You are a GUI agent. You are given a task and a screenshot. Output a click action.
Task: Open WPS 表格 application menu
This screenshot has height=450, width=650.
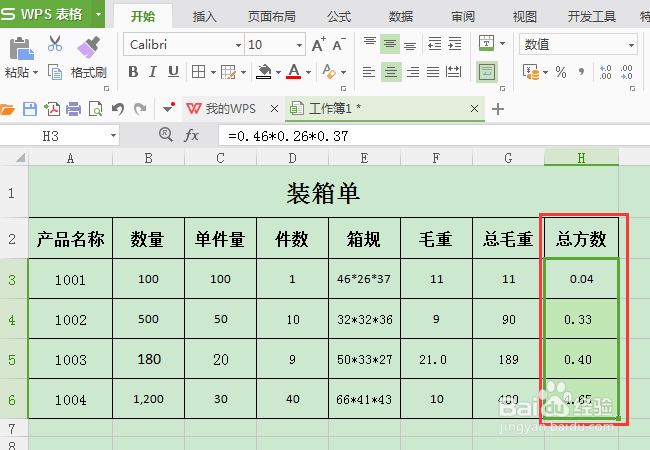click(x=46, y=14)
